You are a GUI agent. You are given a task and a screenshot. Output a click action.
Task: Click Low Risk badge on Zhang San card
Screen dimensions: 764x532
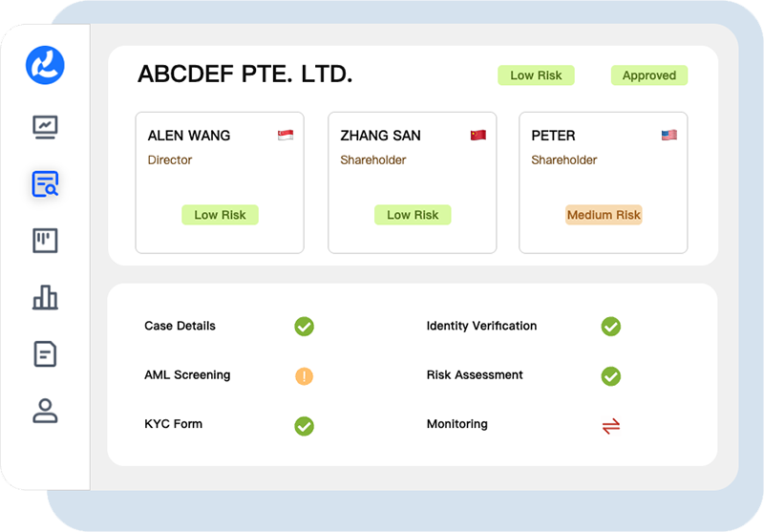point(413,215)
